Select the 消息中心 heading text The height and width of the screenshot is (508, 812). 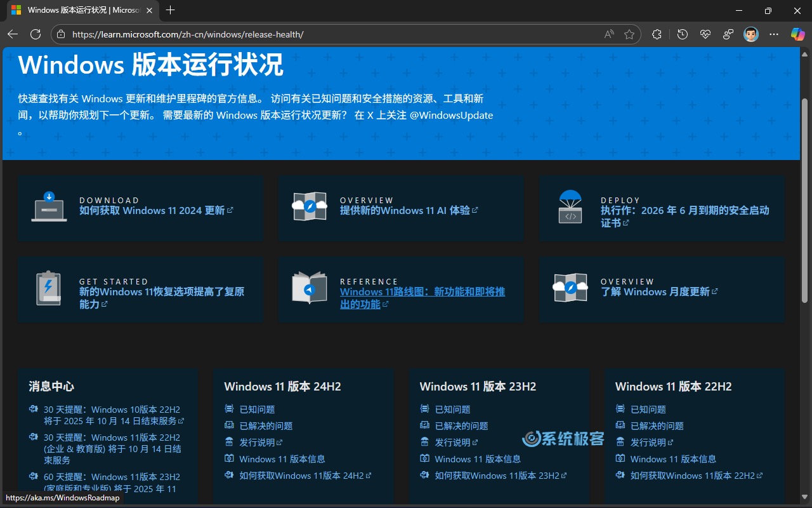[x=51, y=386]
